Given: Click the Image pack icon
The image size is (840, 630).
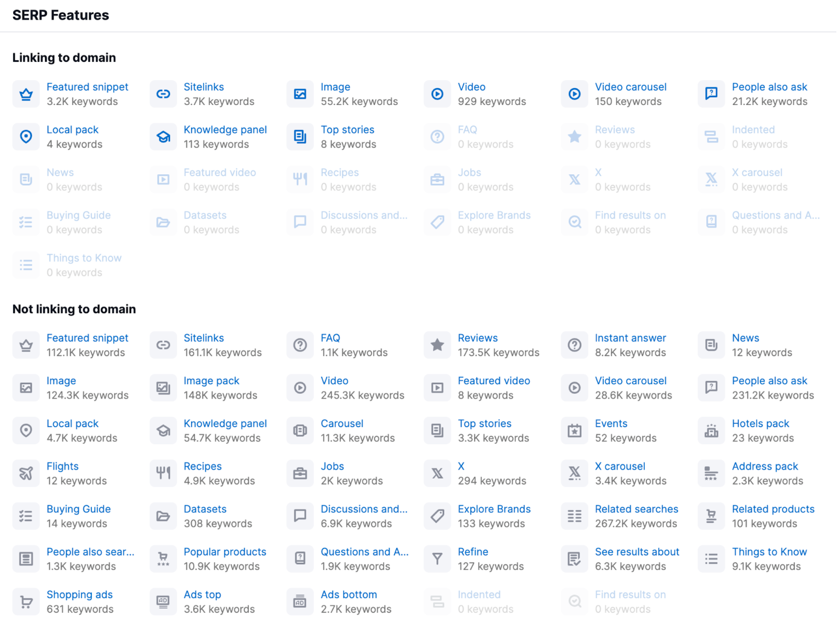Looking at the screenshot, I should click(x=163, y=388).
